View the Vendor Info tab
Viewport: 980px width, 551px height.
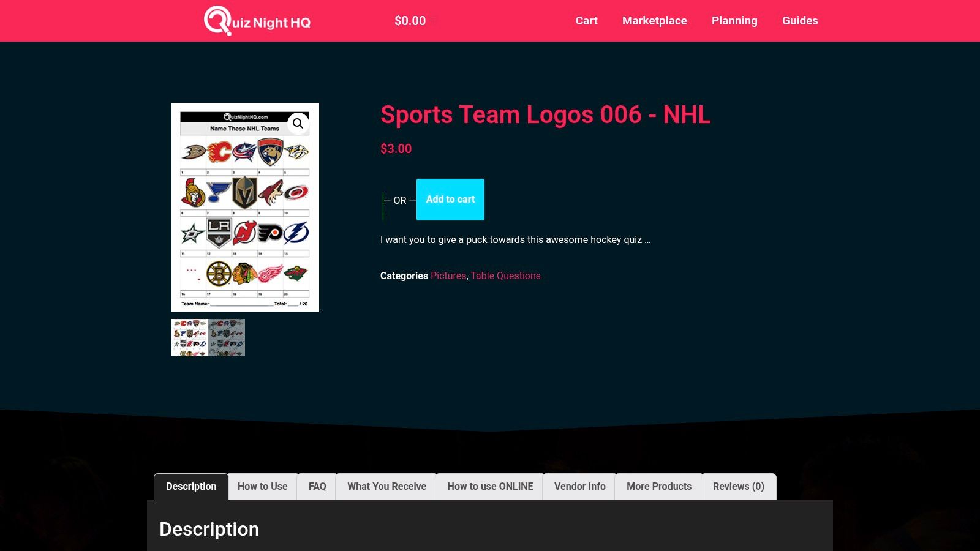[x=579, y=486]
